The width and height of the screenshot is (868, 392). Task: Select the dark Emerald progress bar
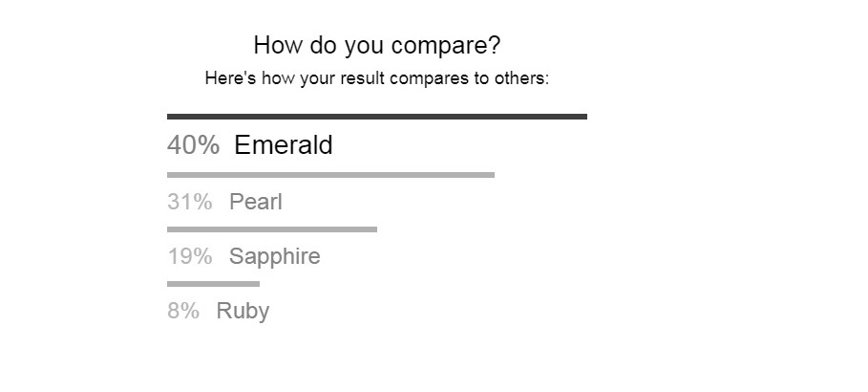pos(377,117)
